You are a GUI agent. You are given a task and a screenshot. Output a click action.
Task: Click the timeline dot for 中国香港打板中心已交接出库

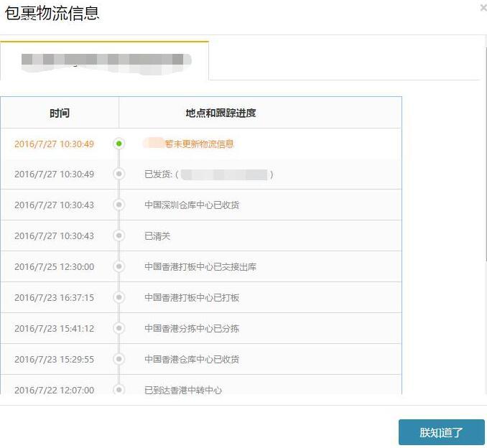tap(119, 266)
